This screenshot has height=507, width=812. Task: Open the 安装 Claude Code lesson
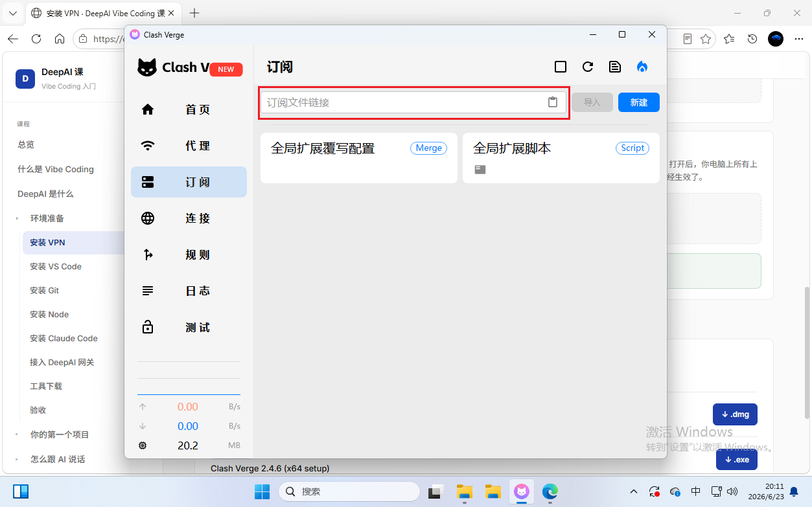64,338
